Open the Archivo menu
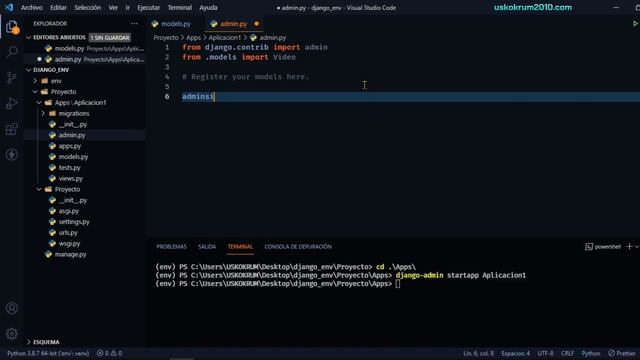The image size is (640, 360). coord(31,7)
